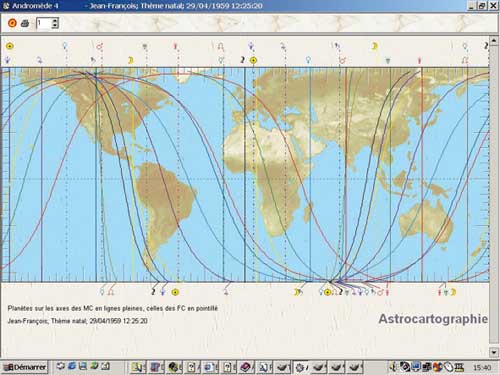Click the orange chart wheel toolbar icon
Screen dimensions: 500x375
[x=12, y=23]
